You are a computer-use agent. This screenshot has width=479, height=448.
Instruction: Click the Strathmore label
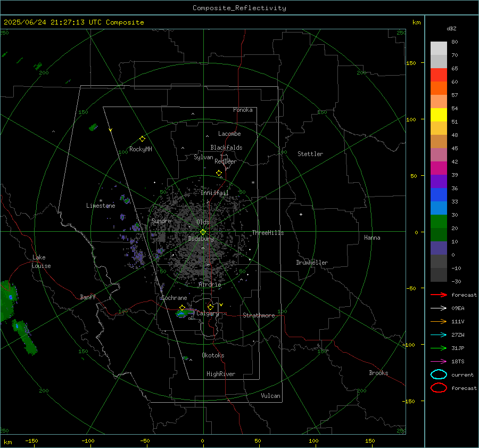tap(259, 315)
